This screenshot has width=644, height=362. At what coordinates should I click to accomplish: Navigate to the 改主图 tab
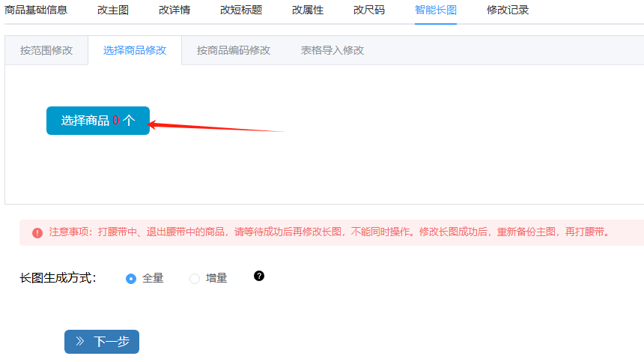point(113,10)
